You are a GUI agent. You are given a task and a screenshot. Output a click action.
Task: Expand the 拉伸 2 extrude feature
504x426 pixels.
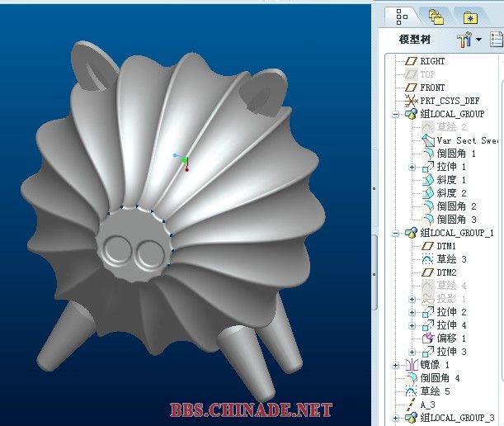coord(412,312)
